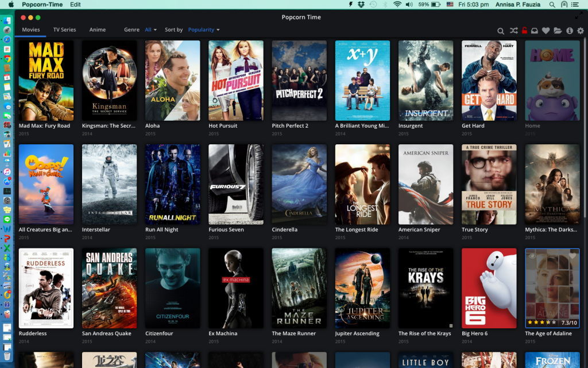This screenshot has width=588, height=368.
Task: Select the San Andreas Quake poster
Action: click(110, 288)
